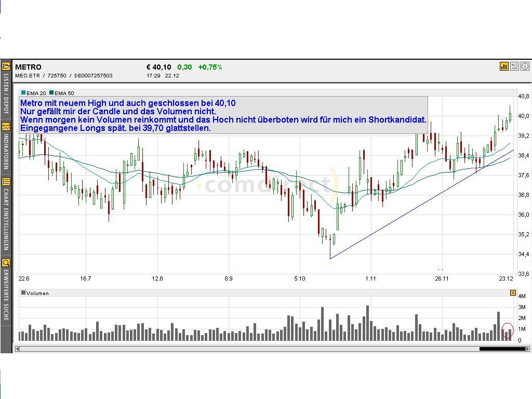Open the INDIKATOREN sidebar tab
This screenshot has width=532, height=399.
[6, 151]
